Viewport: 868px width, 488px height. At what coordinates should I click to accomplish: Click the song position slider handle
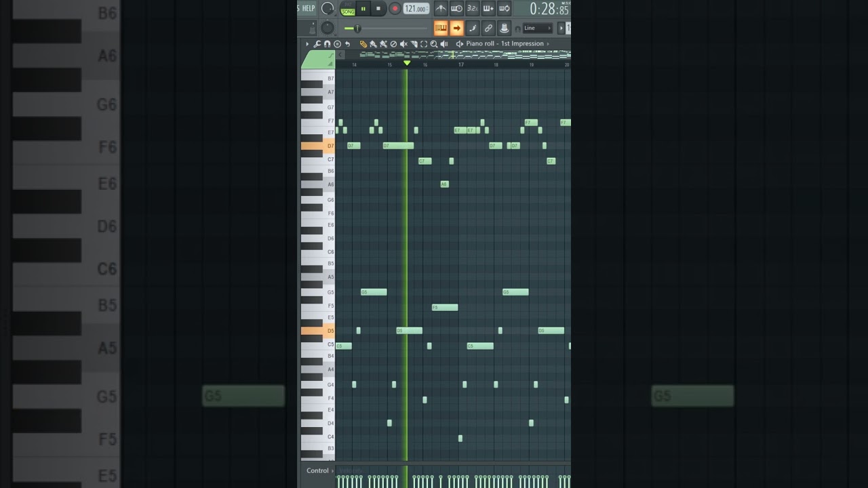[x=357, y=28]
